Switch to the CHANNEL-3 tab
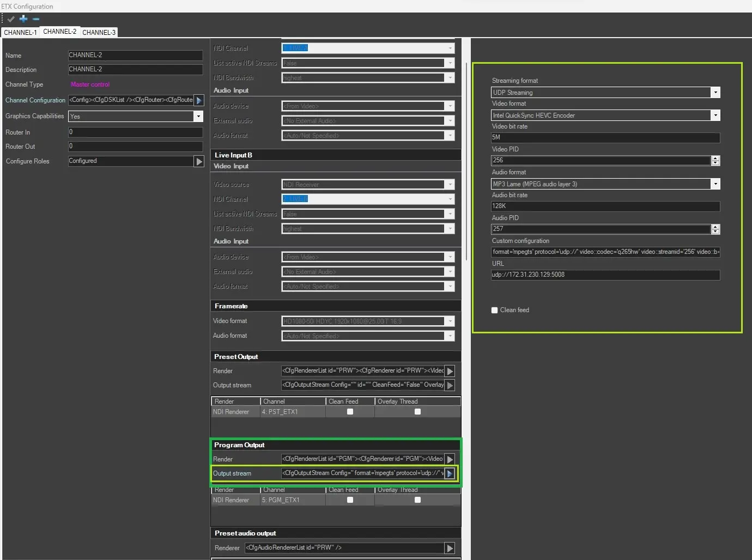752x560 pixels. click(99, 33)
